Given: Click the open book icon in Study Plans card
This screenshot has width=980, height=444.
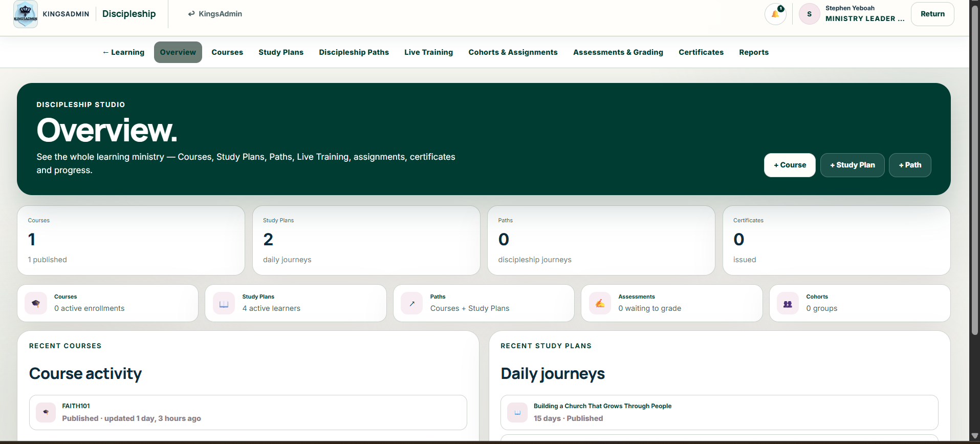Looking at the screenshot, I should (x=224, y=304).
